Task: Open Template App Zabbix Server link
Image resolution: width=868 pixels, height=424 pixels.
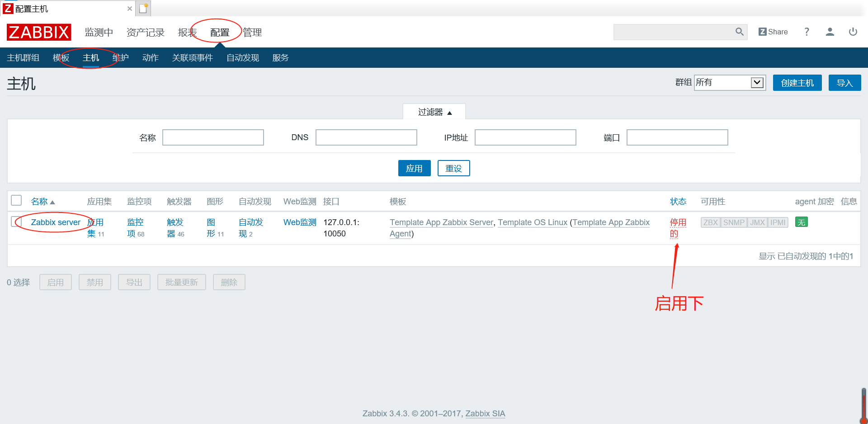Action: tap(441, 222)
